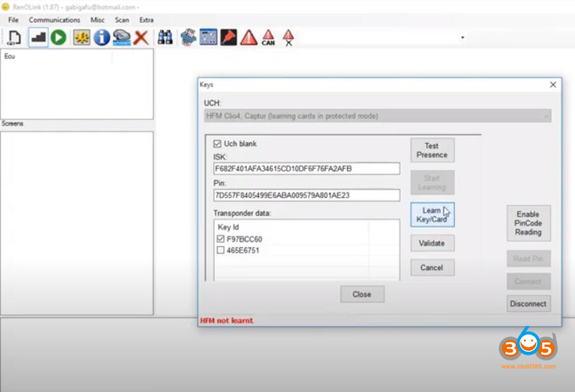The height and width of the screenshot is (392, 575).
Task: Click the green play toolbar icon
Action: click(x=58, y=37)
